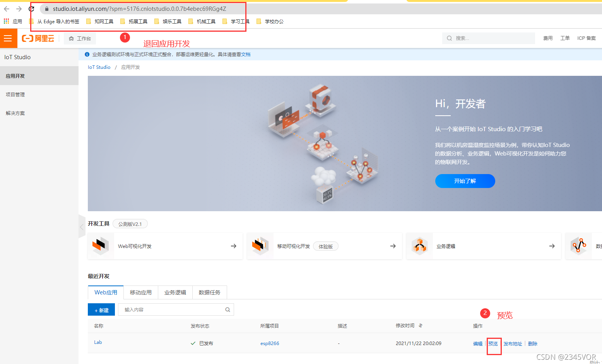
Task: Go forward with the browser forward arrow
Action: [x=19, y=9]
